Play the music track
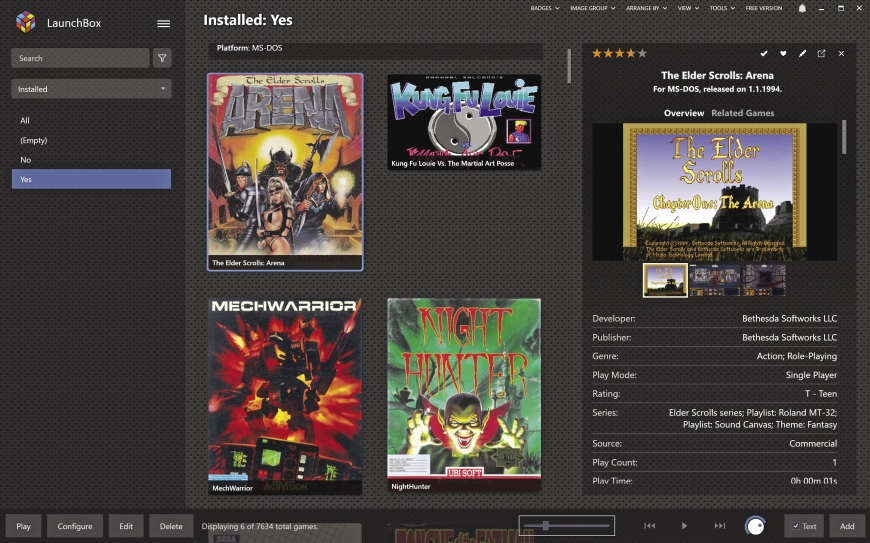 684,526
